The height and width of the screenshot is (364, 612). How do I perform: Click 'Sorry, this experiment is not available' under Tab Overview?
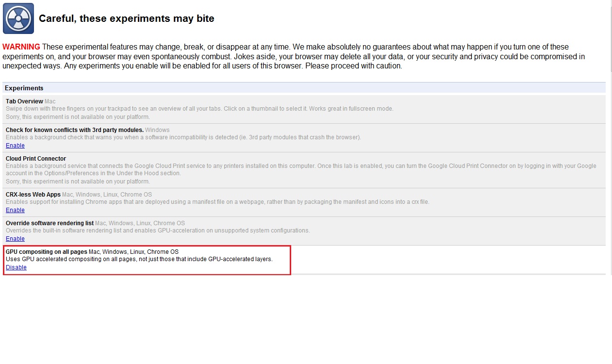point(78,117)
